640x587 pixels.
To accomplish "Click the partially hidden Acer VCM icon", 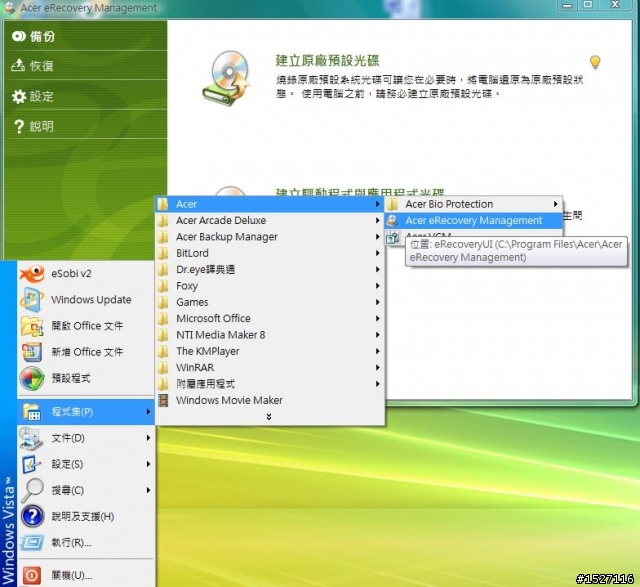I will coord(393,237).
